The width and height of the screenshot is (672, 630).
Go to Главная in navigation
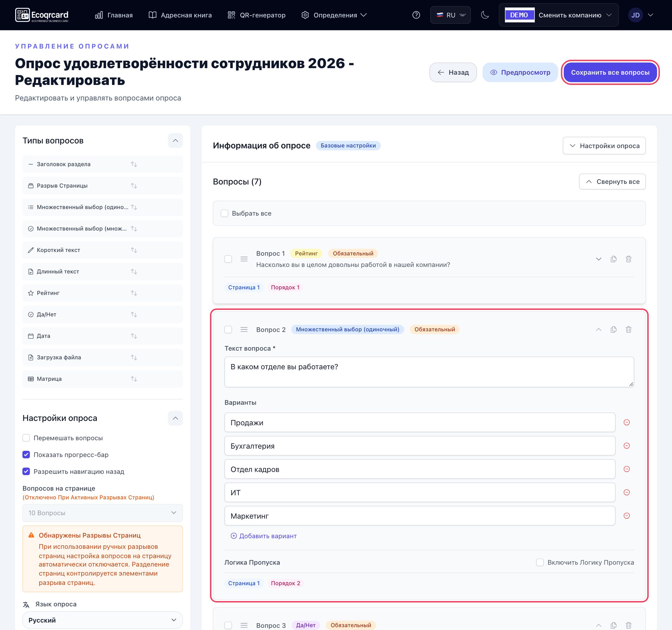(x=114, y=15)
